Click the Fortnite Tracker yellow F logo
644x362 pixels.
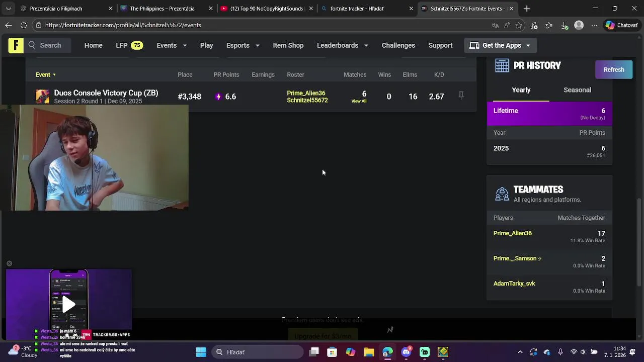[16, 45]
